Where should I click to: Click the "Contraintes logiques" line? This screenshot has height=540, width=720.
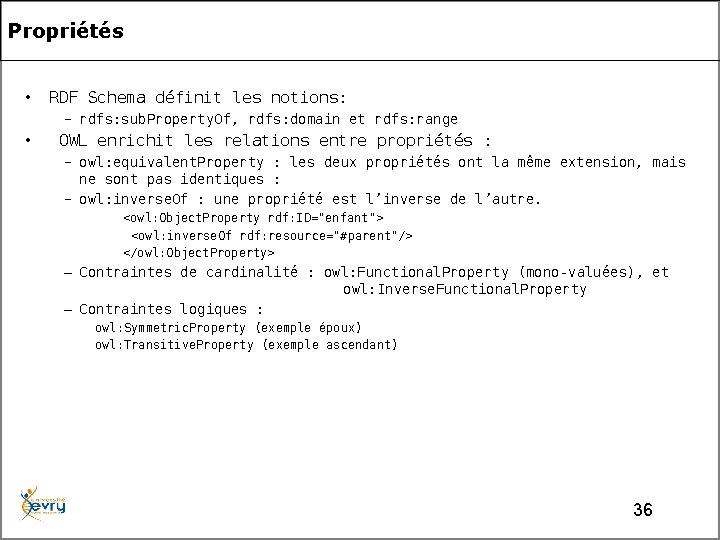tap(171, 309)
